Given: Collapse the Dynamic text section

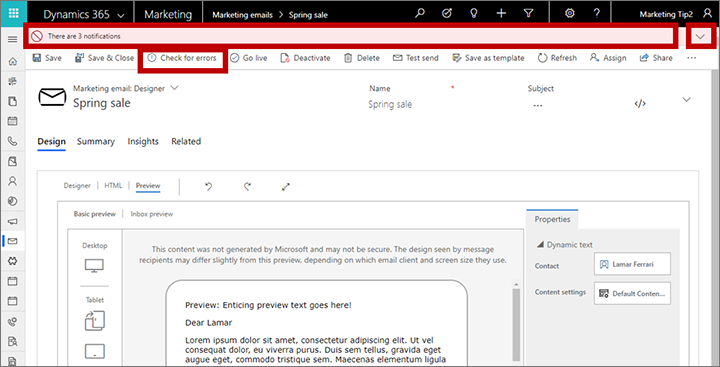Looking at the screenshot, I should pos(540,245).
